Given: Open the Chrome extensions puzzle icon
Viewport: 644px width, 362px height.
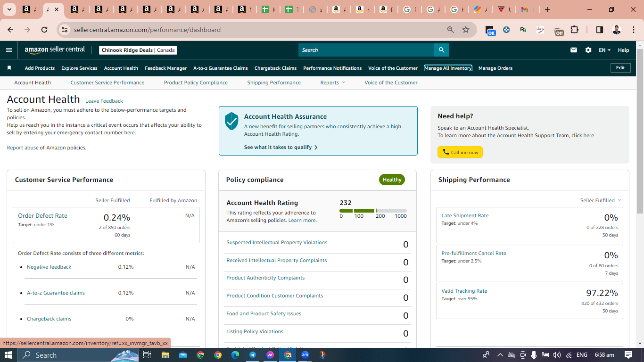Looking at the screenshot, I should pyautogui.click(x=574, y=30).
